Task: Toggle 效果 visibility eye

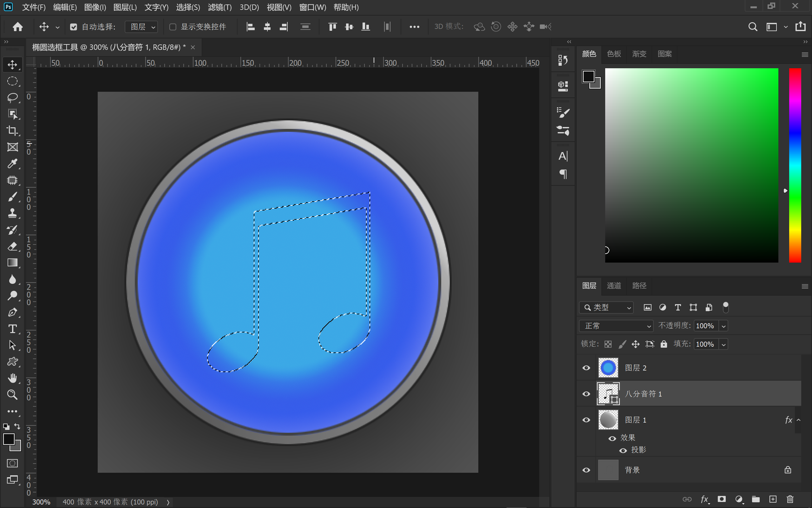Action: 612,438
